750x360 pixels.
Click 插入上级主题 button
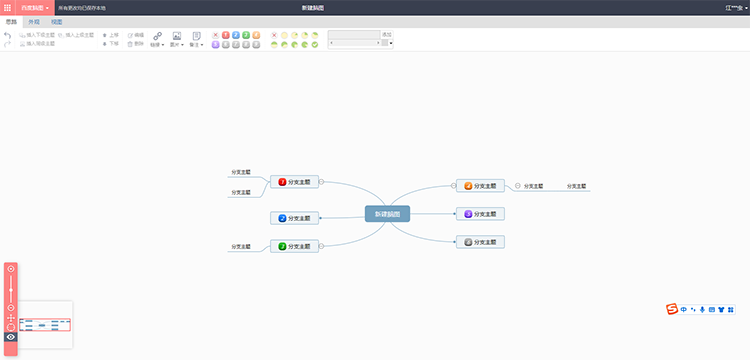76,35
